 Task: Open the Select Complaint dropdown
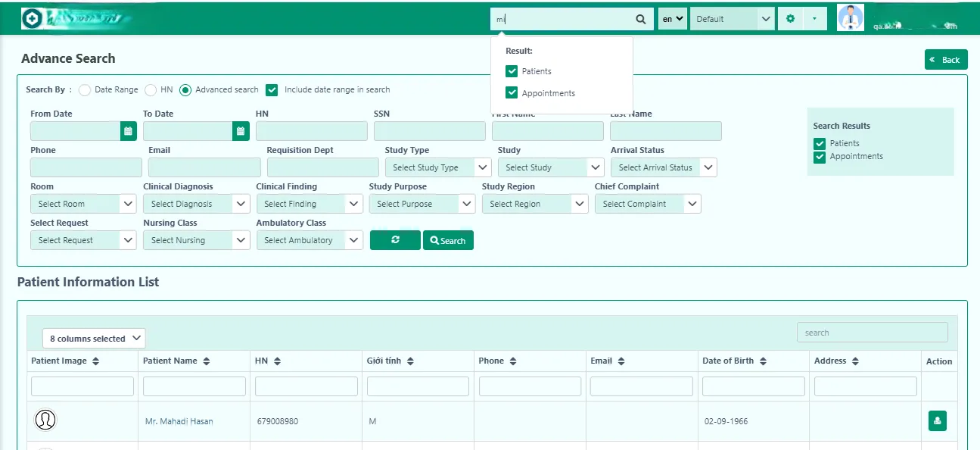648,204
